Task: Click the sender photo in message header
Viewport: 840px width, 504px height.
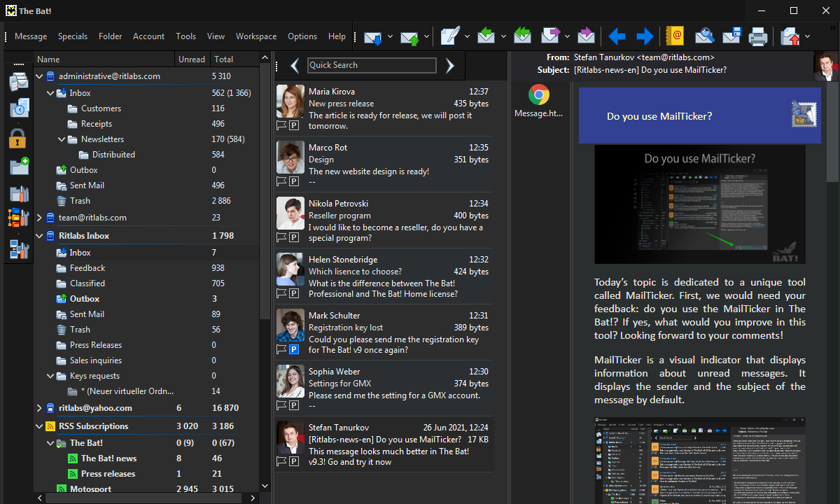Action: [x=827, y=66]
